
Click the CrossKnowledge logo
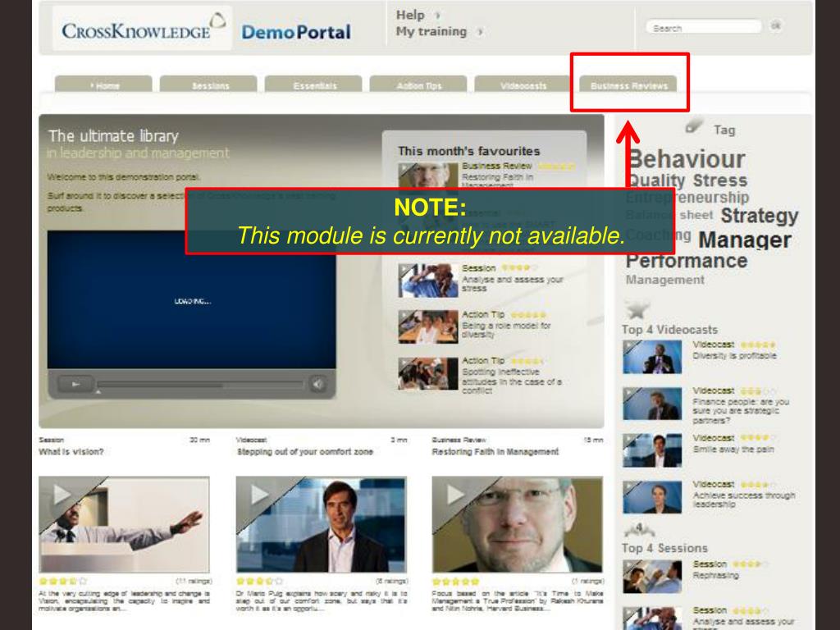click(143, 29)
